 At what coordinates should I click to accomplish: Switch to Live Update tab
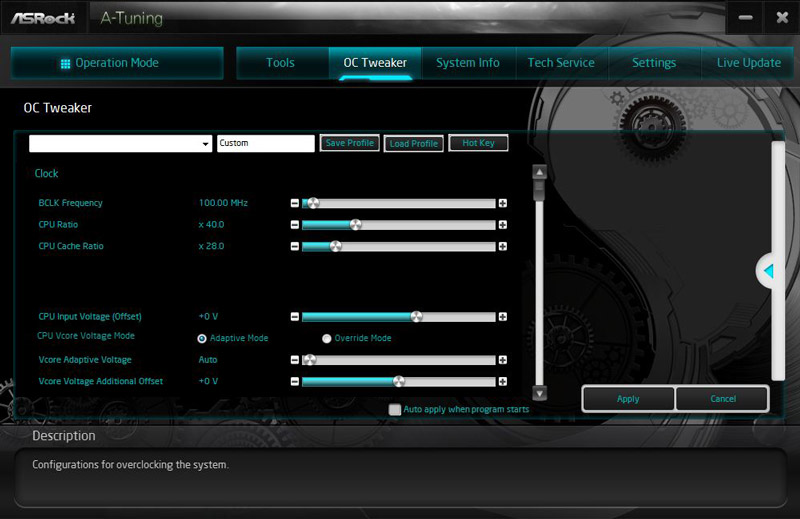(x=748, y=63)
